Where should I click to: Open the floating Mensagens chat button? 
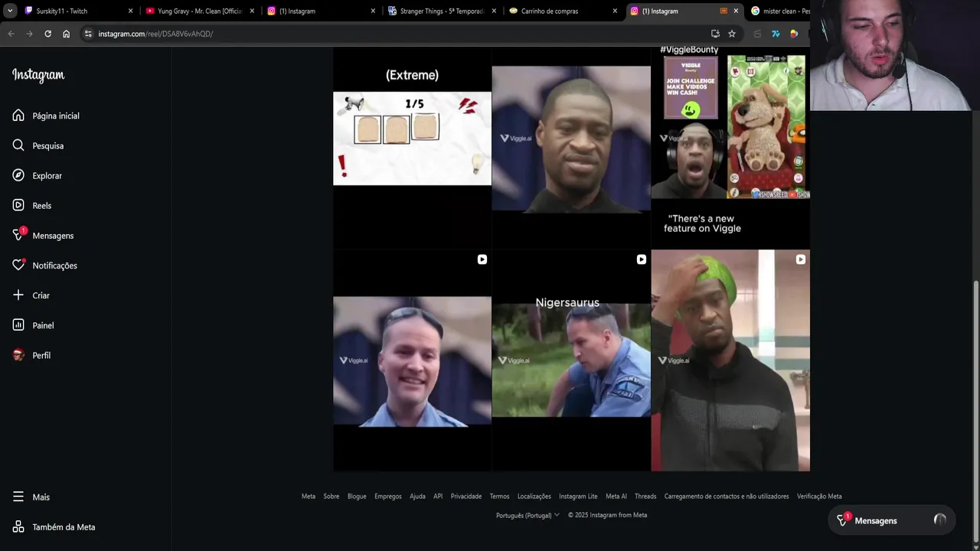pos(892,520)
